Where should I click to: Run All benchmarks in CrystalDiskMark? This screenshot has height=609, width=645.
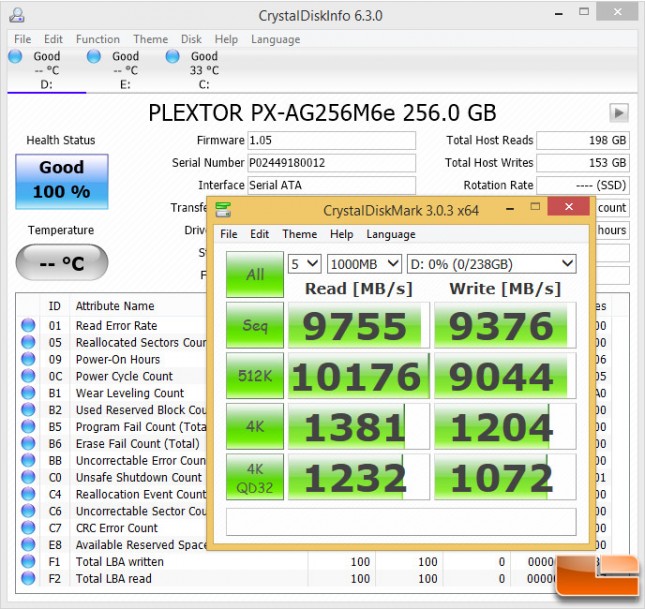tap(255, 274)
